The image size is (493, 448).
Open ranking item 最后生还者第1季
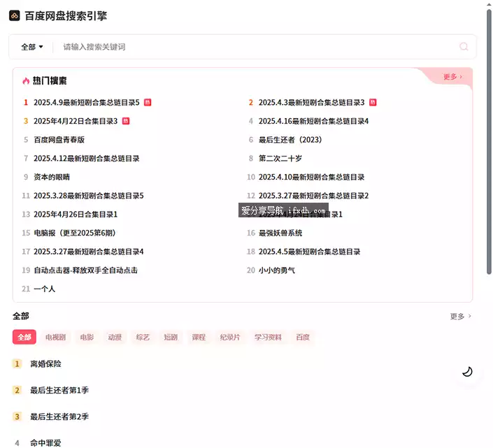point(59,390)
